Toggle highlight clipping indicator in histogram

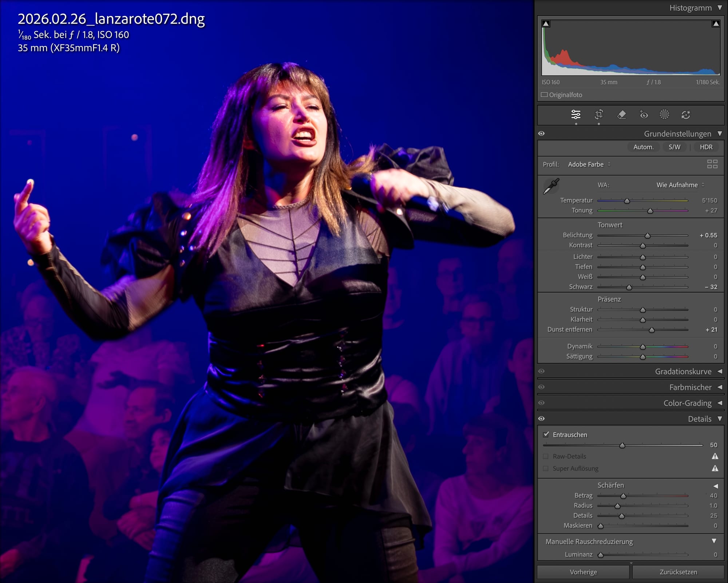click(716, 24)
